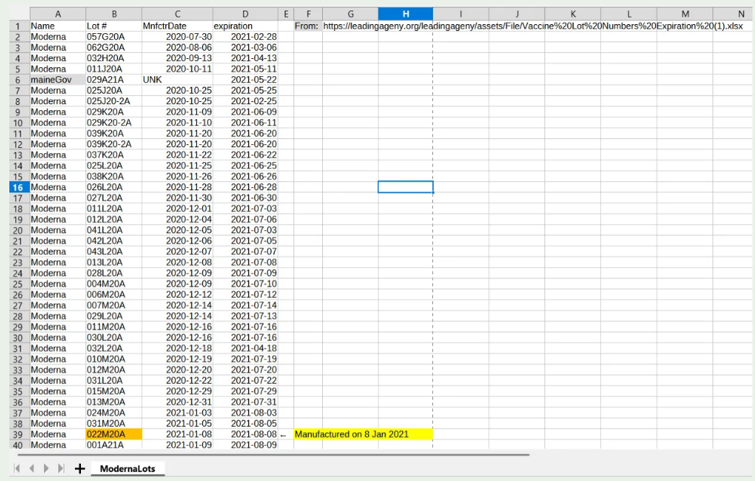The image size is (755, 481).
Task: Select the 'Lot #' header cell
Action: (x=113, y=26)
